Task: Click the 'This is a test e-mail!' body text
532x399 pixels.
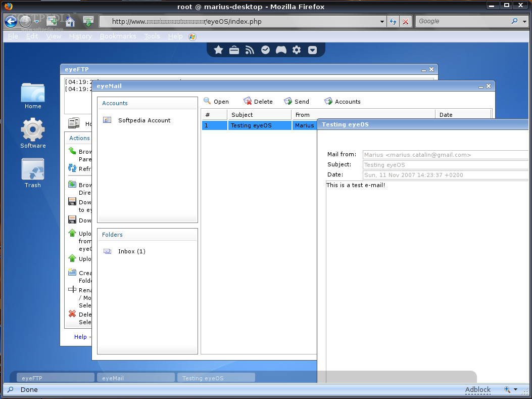Action: click(x=356, y=185)
